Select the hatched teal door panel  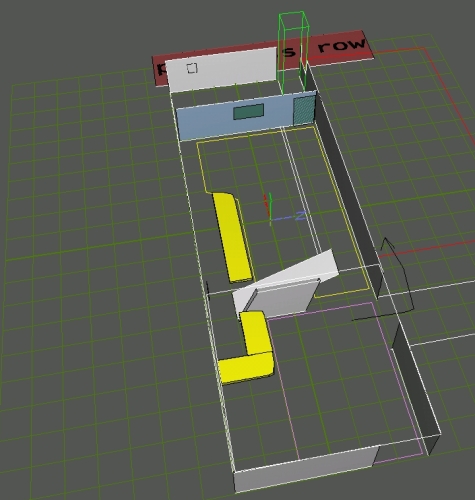tap(304, 110)
